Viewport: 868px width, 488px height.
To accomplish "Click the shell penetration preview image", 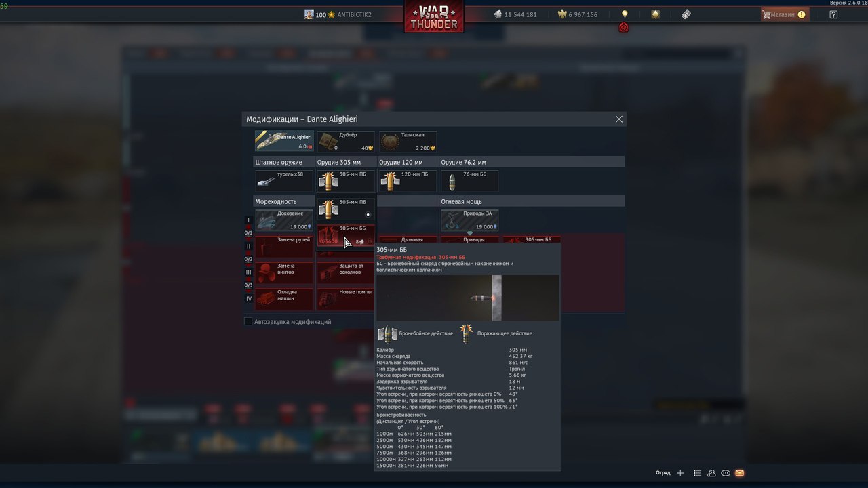I will [468, 298].
